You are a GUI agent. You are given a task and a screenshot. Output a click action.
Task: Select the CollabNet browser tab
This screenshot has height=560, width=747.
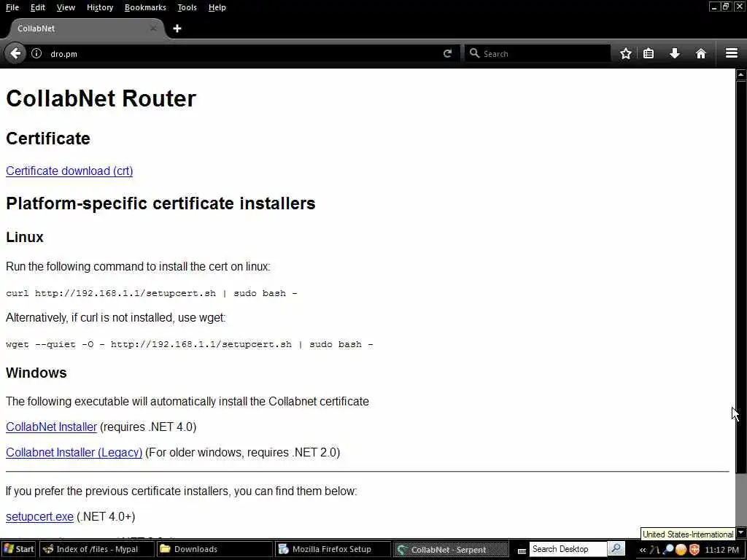(86, 28)
